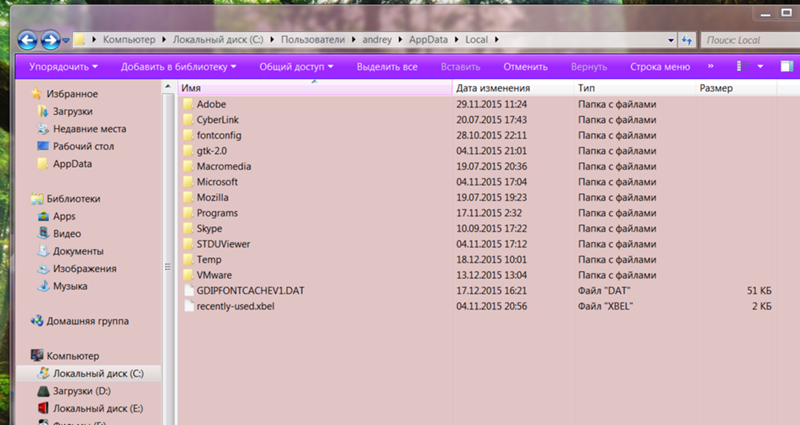Click Строка меню toolbar button
This screenshot has height=425, width=800.
pos(660,67)
